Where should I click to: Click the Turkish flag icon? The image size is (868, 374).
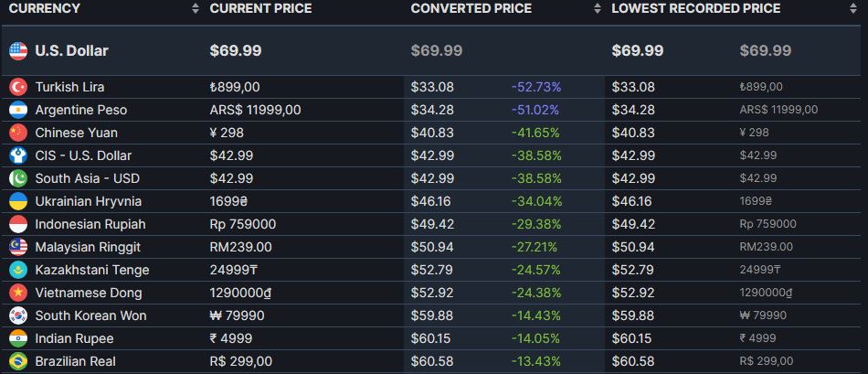click(17, 87)
